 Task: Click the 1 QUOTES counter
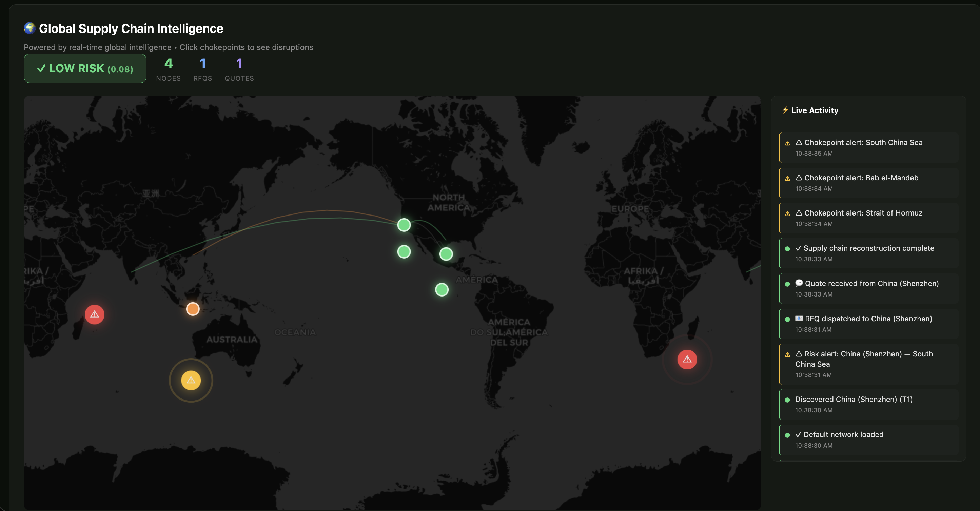tap(239, 69)
